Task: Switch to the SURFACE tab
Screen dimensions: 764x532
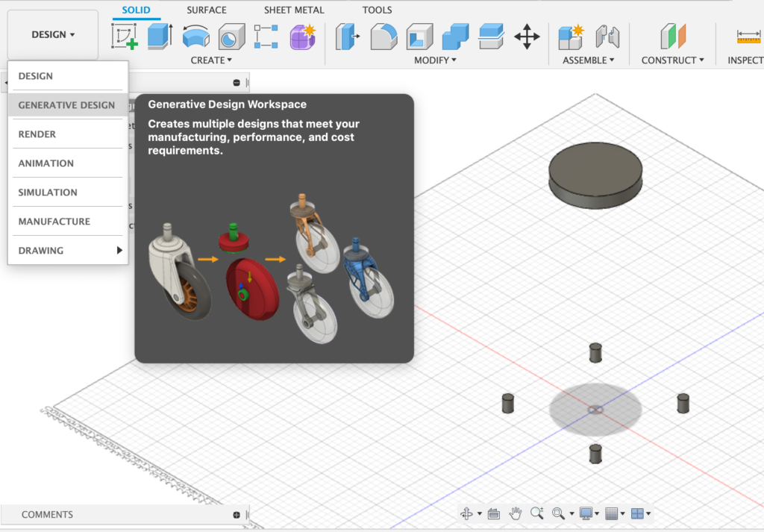Action: (207, 10)
